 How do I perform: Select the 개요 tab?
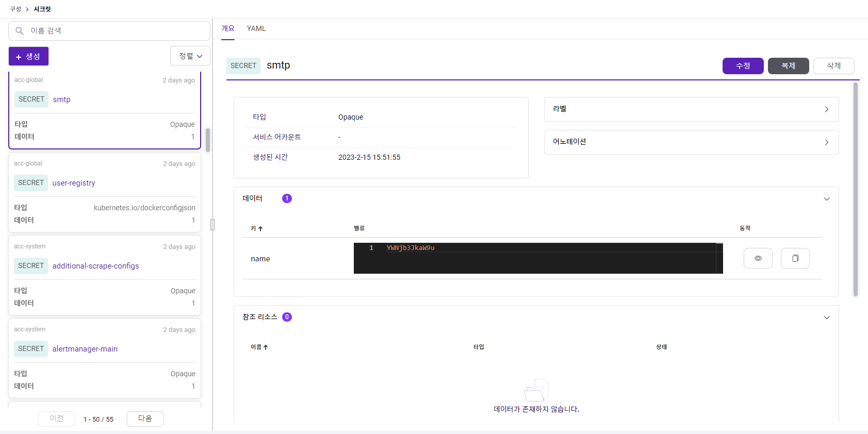pos(228,29)
